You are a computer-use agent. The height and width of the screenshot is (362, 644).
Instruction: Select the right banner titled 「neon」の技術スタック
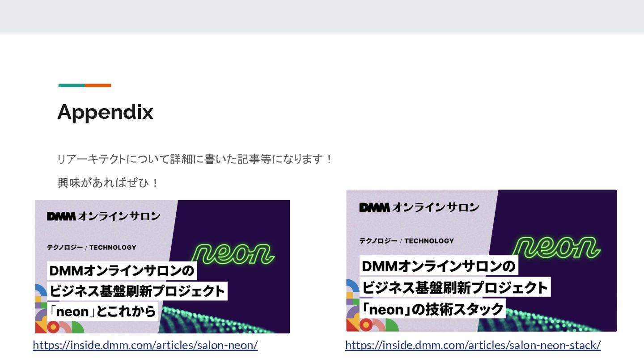(x=482, y=261)
